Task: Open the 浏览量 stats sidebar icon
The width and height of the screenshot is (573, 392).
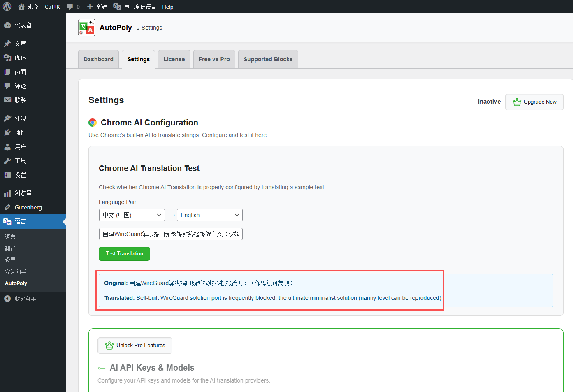Action: [7, 193]
